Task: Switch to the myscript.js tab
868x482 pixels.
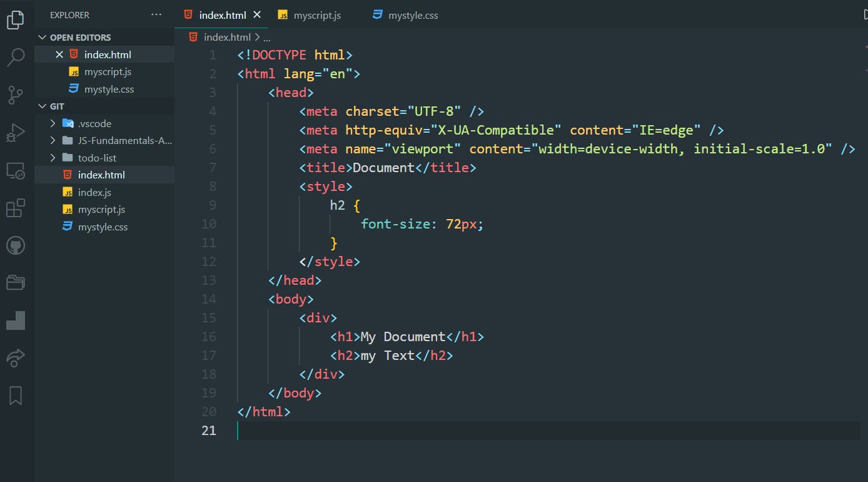Action: click(317, 15)
